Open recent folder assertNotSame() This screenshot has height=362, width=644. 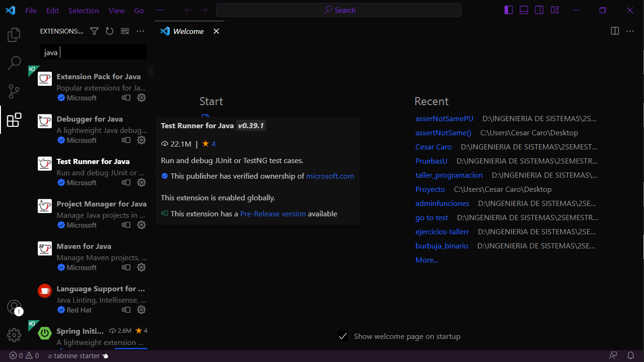(x=443, y=133)
